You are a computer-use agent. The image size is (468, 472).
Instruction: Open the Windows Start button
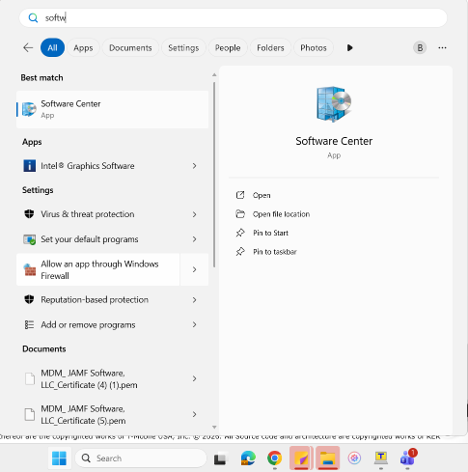59,458
